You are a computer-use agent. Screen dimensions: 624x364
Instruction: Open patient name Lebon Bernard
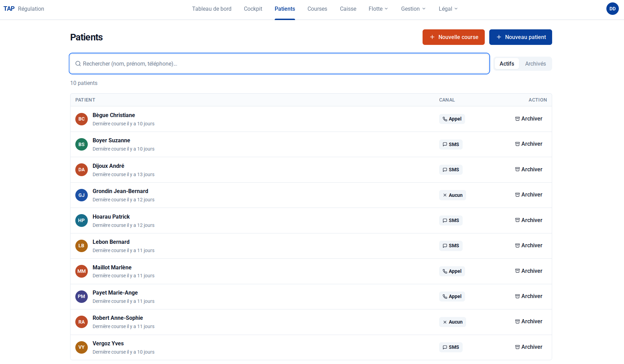[x=111, y=242]
